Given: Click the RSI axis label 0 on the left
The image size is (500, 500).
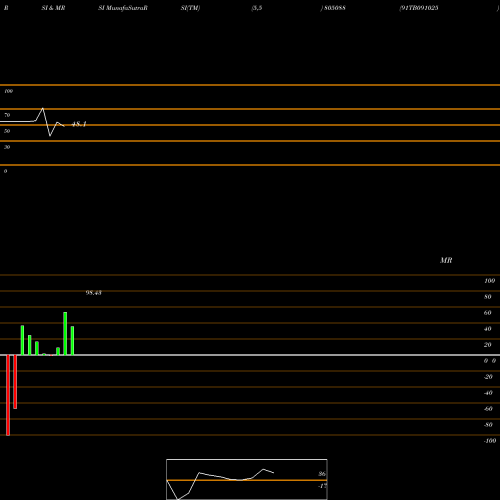Looking at the screenshot, I should (5, 171).
